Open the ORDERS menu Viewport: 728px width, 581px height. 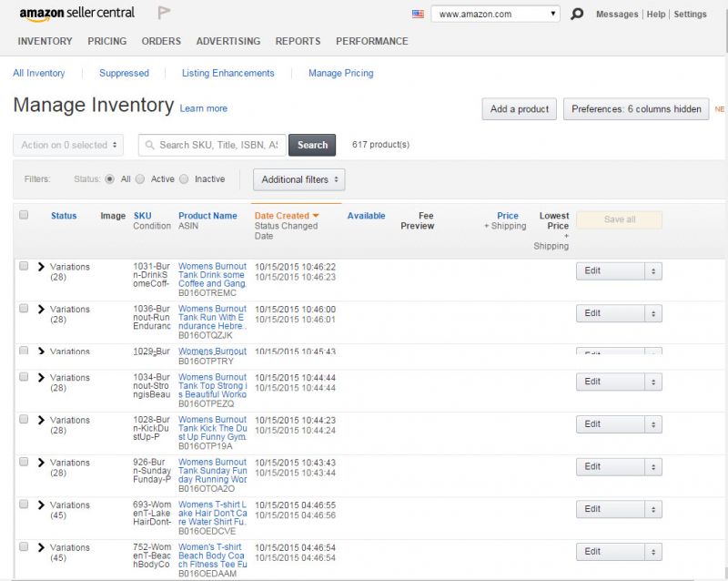pos(161,41)
